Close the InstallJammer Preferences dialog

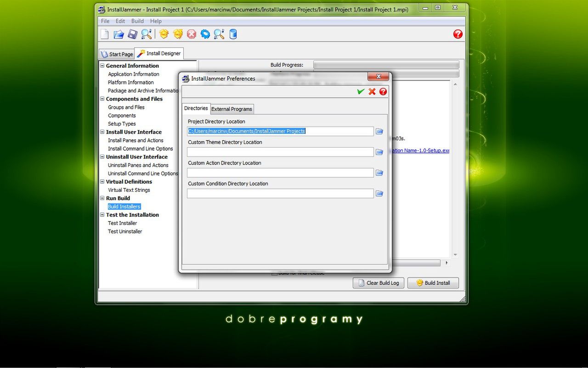(x=379, y=77)
